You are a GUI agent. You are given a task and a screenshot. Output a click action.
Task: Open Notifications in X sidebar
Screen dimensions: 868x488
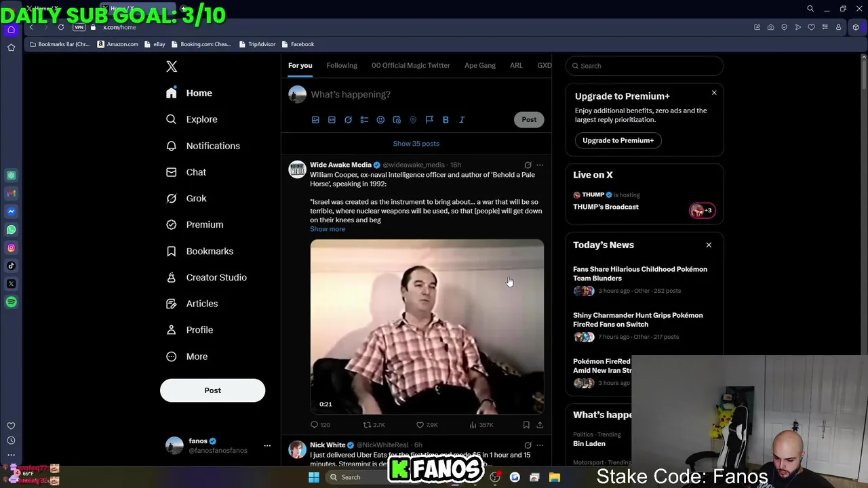click(203, 146)
